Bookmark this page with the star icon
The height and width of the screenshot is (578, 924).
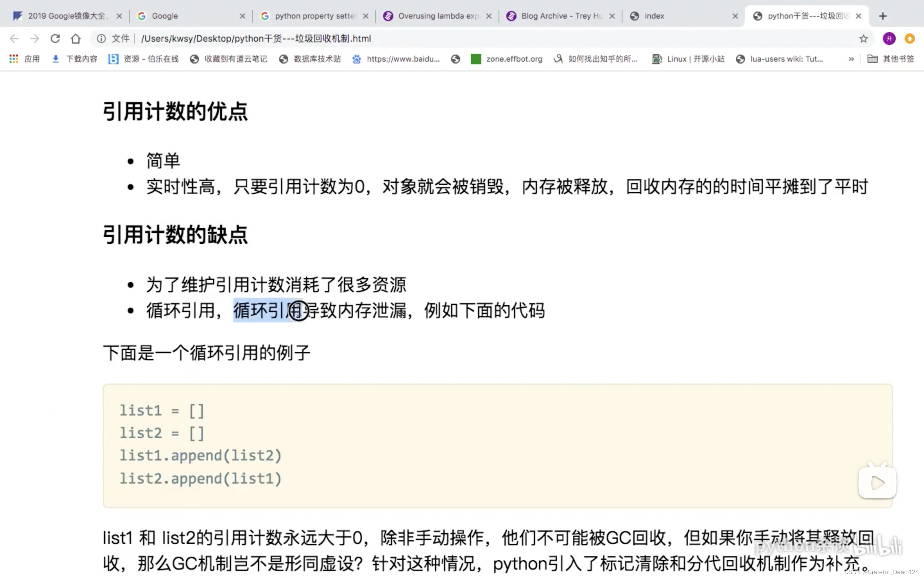tap(863, 39)
